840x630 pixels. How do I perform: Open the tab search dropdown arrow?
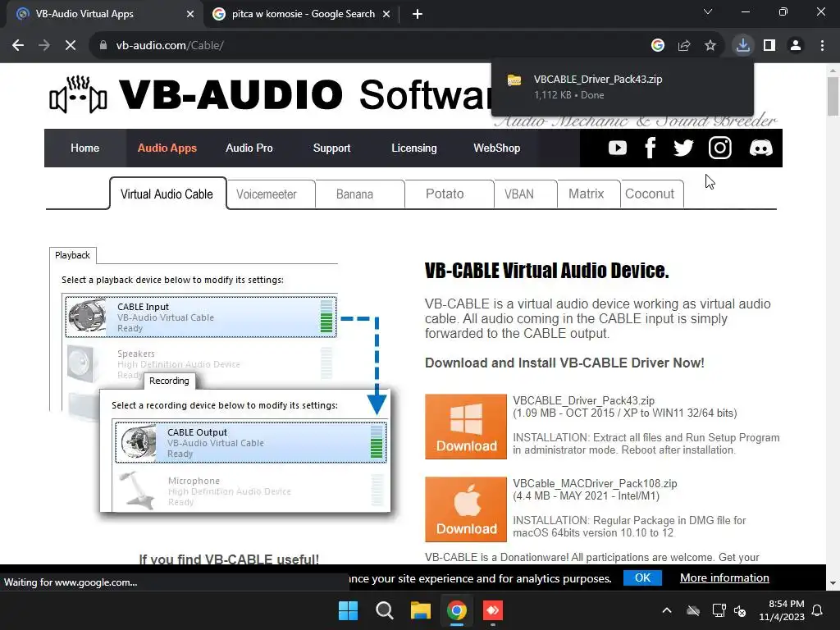(708, 11)
